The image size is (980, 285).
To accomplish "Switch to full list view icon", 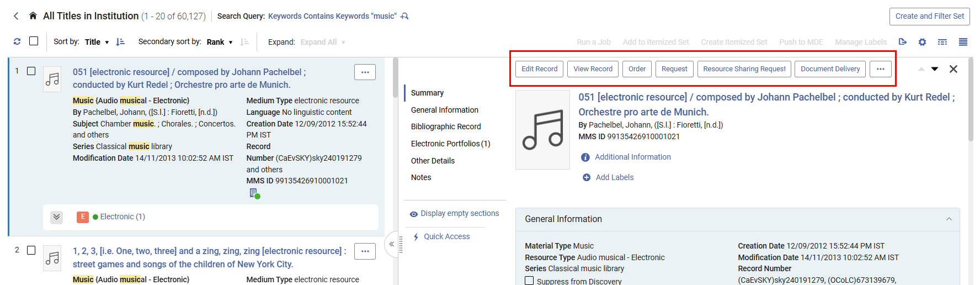I will (x=963, y=42).
